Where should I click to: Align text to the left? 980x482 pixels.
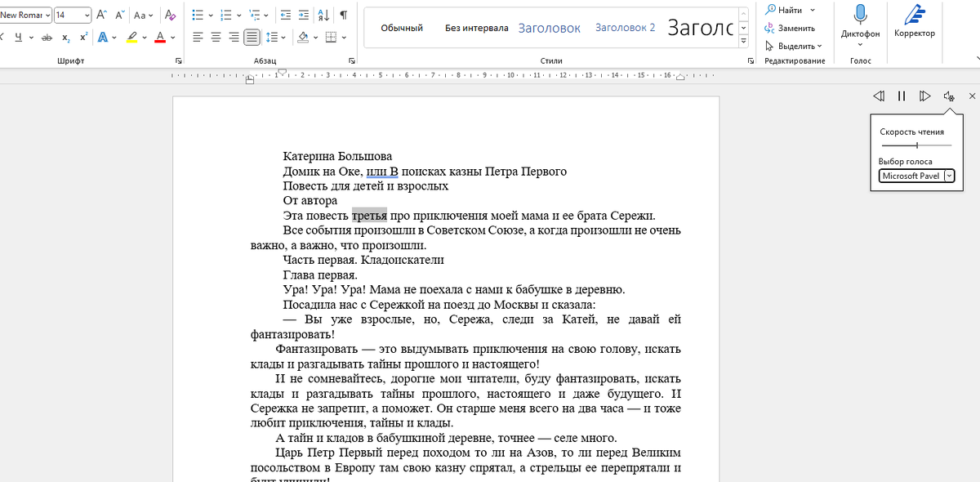198,37
